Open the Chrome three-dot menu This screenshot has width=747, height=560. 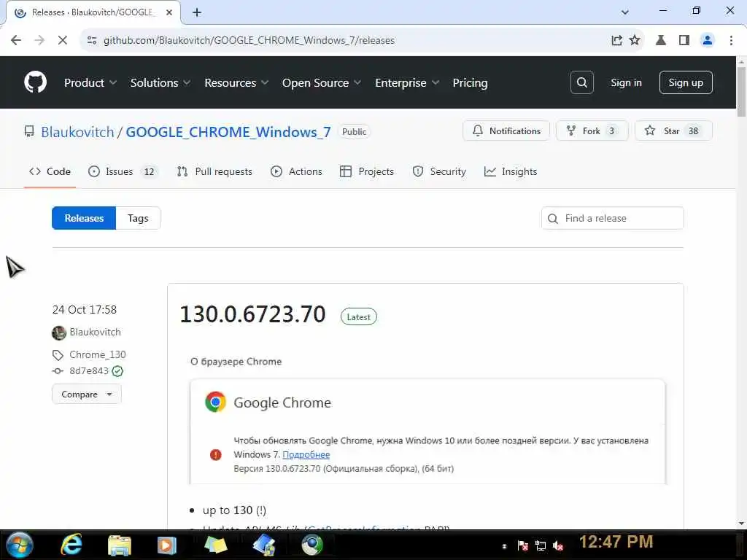click(731, 40)
